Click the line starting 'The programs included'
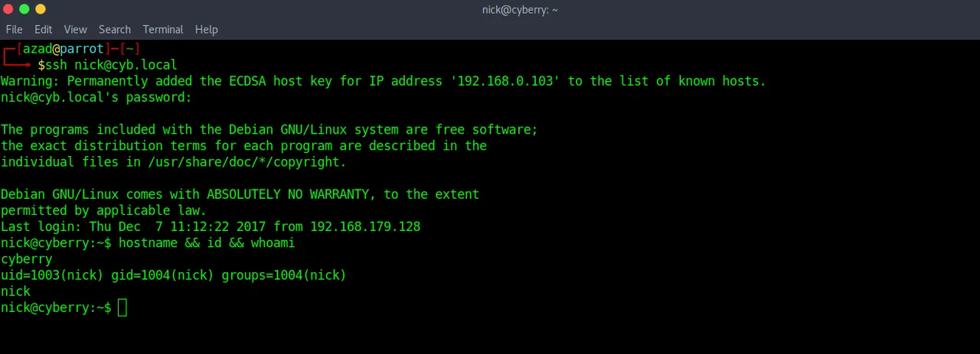The height and width of the screenshot is (354, 980). coord(269,129)
